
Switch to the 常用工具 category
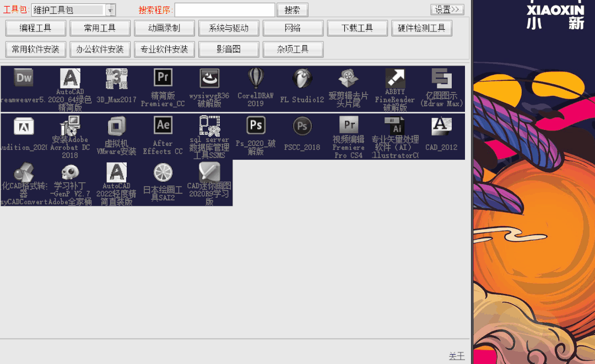[100, 28]
